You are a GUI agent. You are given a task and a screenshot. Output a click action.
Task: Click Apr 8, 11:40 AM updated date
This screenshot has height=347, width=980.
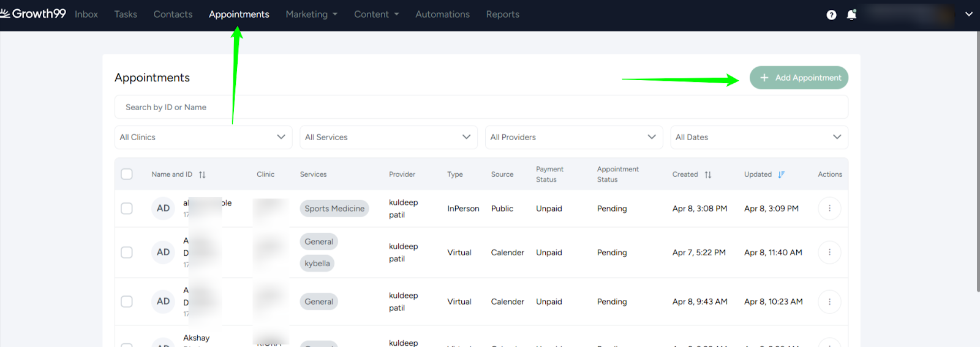click(x=773, y=253)
